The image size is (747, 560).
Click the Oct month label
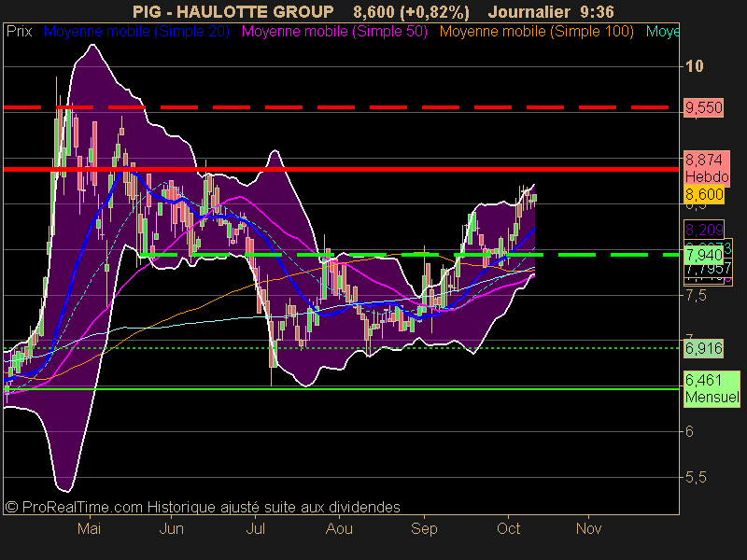click(508, 528)
